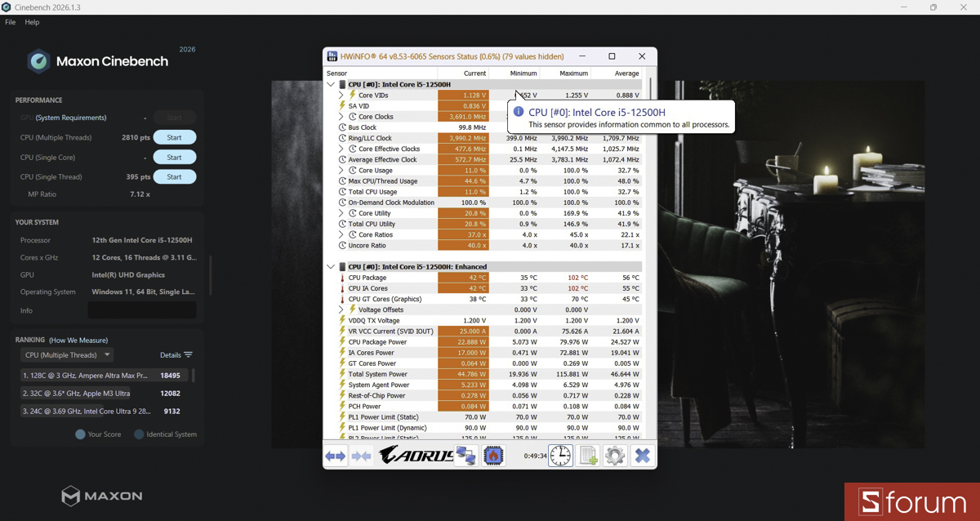Click the lightning icon beside CPU Package Power
The width and height of the screenshot is (980, 521).
[342, 342]
